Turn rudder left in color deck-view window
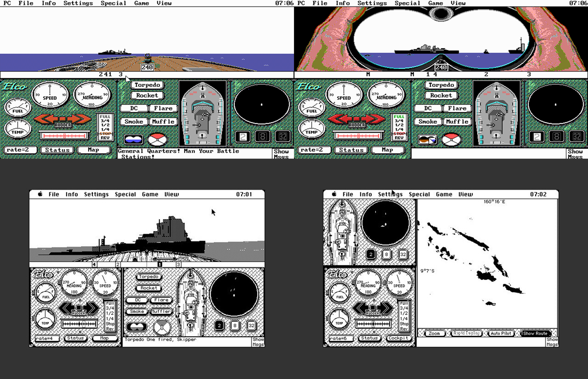The image size is (588, 379). [45, 119]
